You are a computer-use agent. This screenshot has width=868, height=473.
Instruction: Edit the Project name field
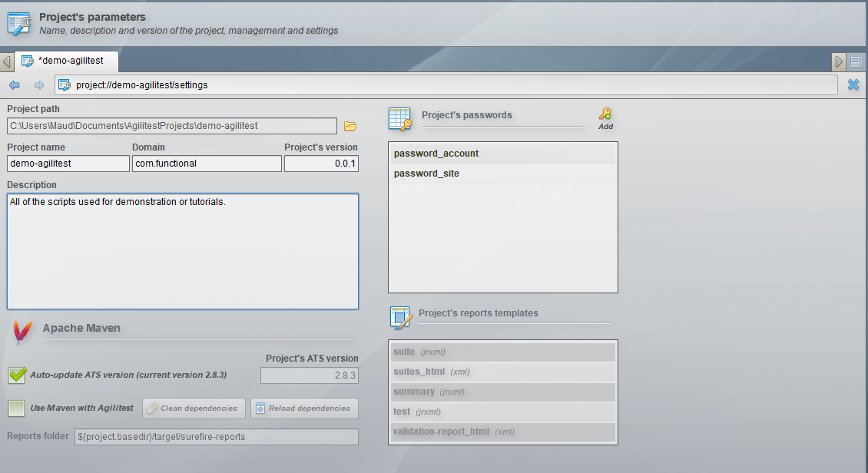pyautogui.click(x=68, y=164)
